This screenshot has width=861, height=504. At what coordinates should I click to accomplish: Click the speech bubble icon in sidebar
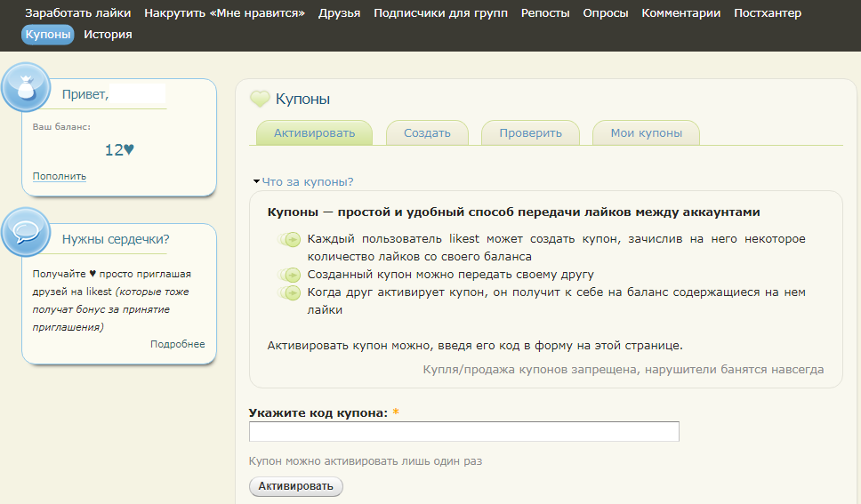pos(26,233)
